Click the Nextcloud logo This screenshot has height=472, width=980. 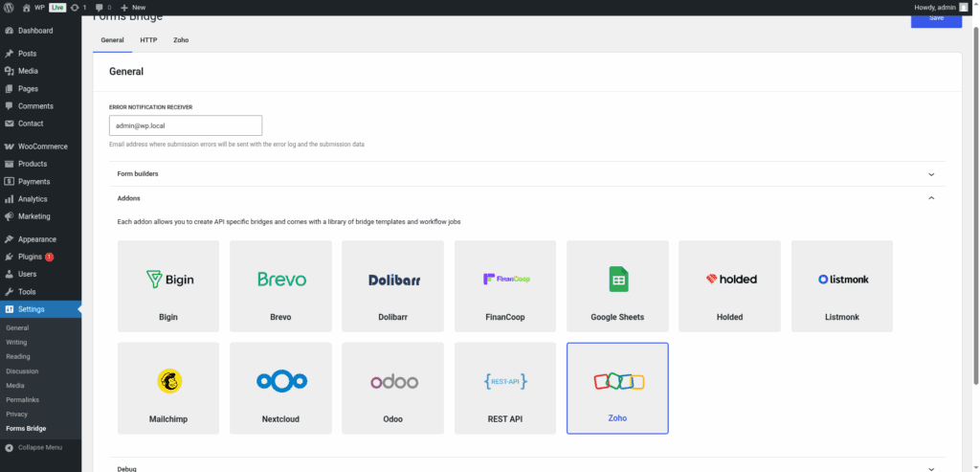point(281,381)
